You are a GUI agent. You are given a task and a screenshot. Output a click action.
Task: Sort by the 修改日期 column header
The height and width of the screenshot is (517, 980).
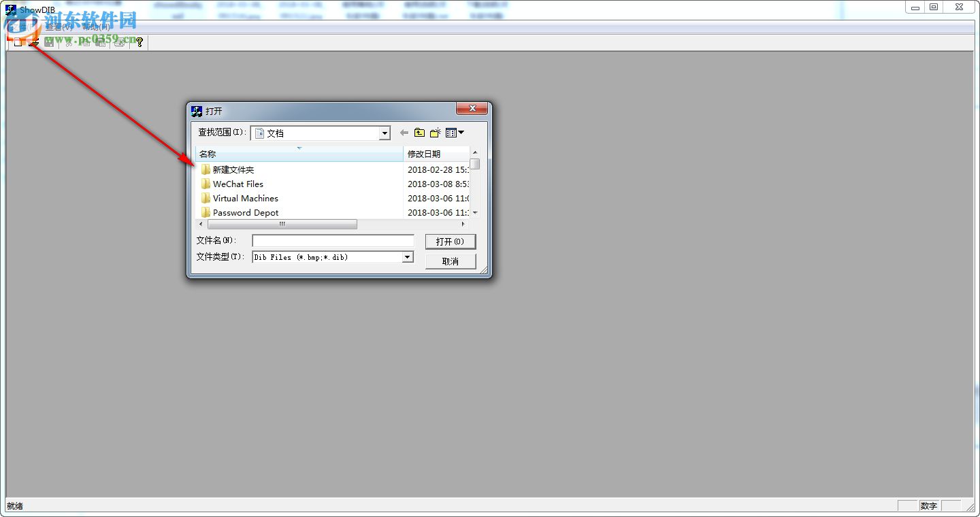point(436,154)
